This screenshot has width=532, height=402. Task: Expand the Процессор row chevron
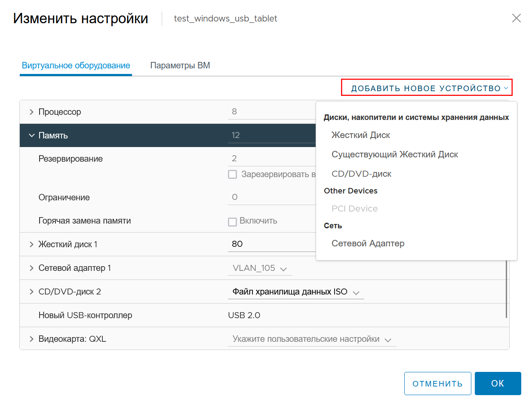click(x=31, y=112)
